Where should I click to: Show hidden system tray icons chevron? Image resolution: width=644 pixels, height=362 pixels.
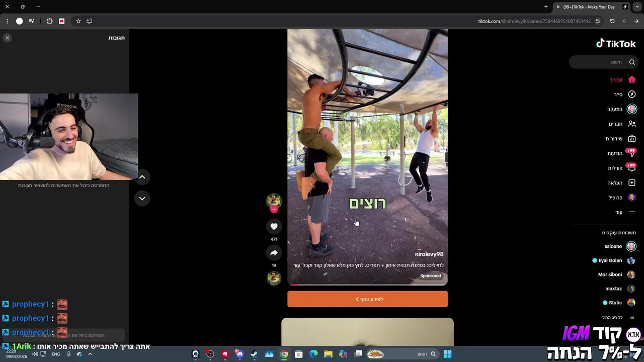click(90, 354)
